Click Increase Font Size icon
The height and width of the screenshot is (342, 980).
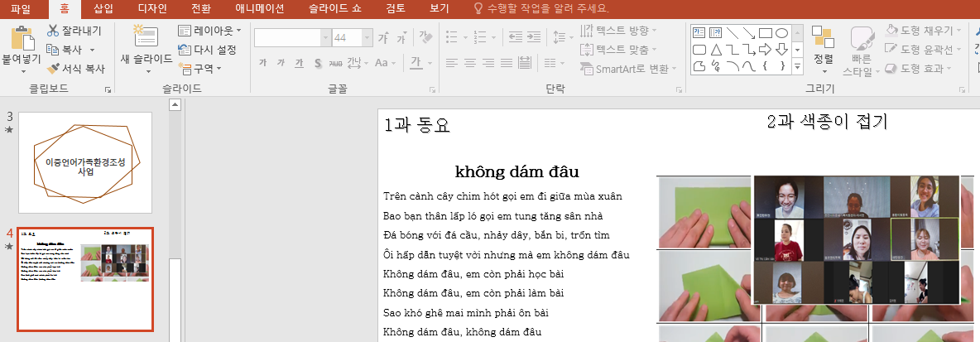(x=383, y=38)
